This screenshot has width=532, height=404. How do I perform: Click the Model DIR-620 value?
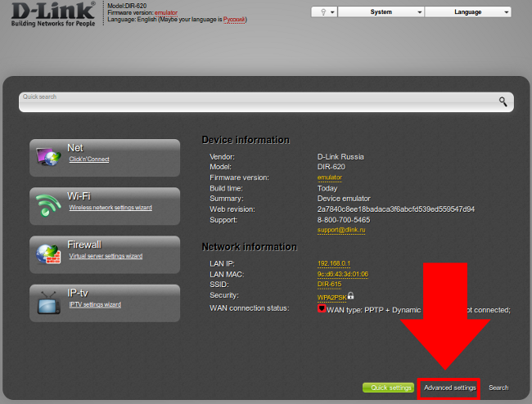pyautogui.click(x=331, y=167)
